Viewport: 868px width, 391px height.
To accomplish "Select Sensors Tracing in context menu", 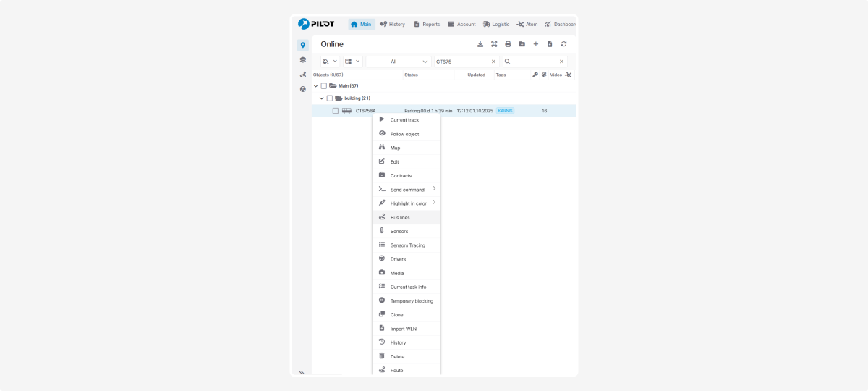I will pos(407,245).
